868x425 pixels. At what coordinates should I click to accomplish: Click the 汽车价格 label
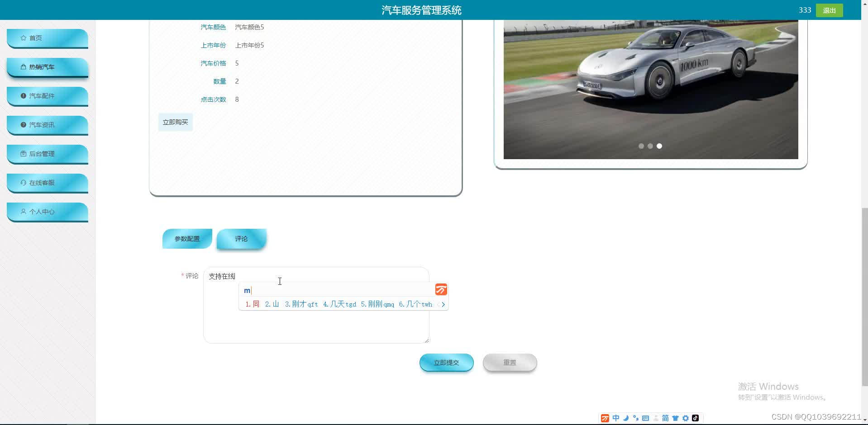click(x=213, y=63)
